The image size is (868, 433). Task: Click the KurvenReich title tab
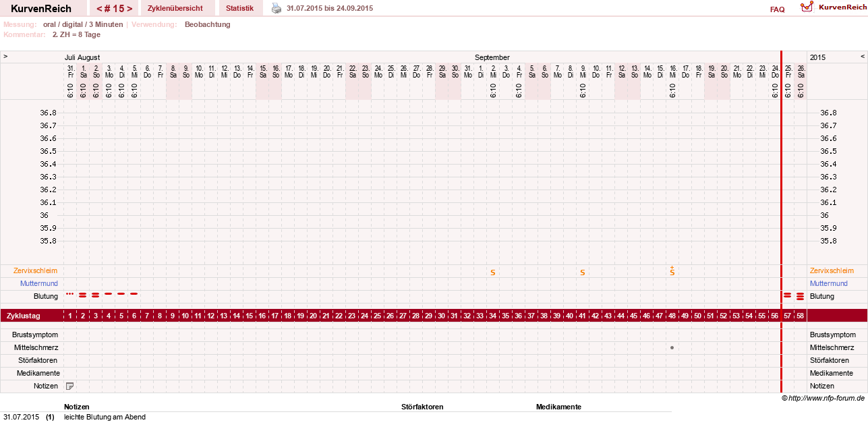tap(41, 8)
